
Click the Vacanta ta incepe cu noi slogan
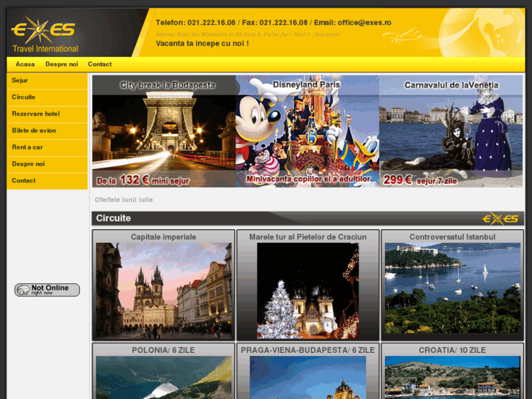coord(202,43)
